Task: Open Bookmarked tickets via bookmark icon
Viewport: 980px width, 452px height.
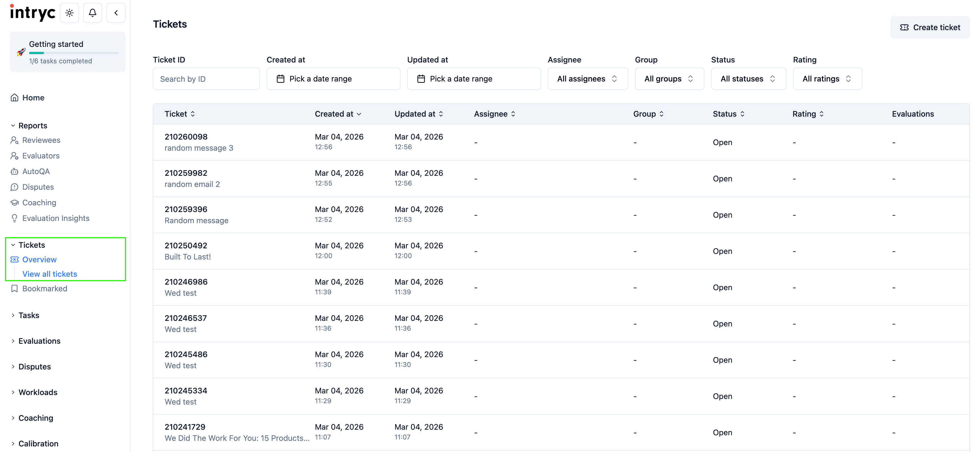Action: point(15,289)
